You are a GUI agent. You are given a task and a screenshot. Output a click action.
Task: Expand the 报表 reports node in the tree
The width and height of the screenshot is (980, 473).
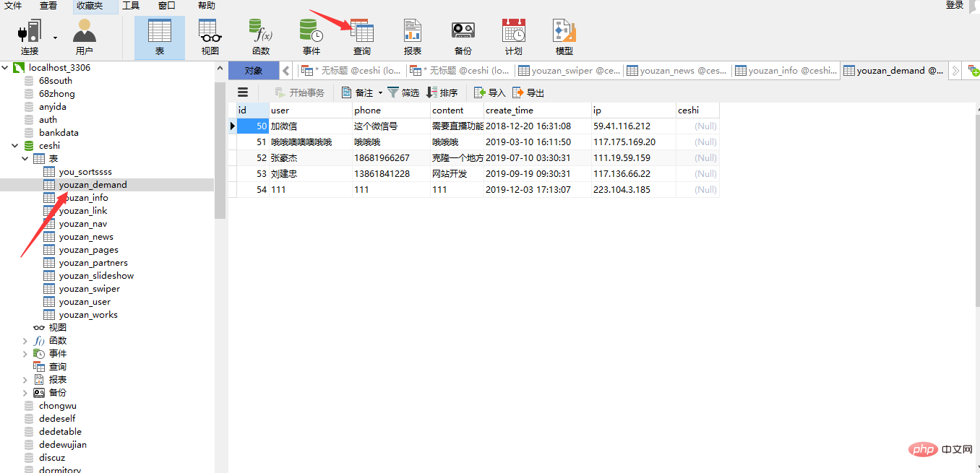tap(25, 380)
